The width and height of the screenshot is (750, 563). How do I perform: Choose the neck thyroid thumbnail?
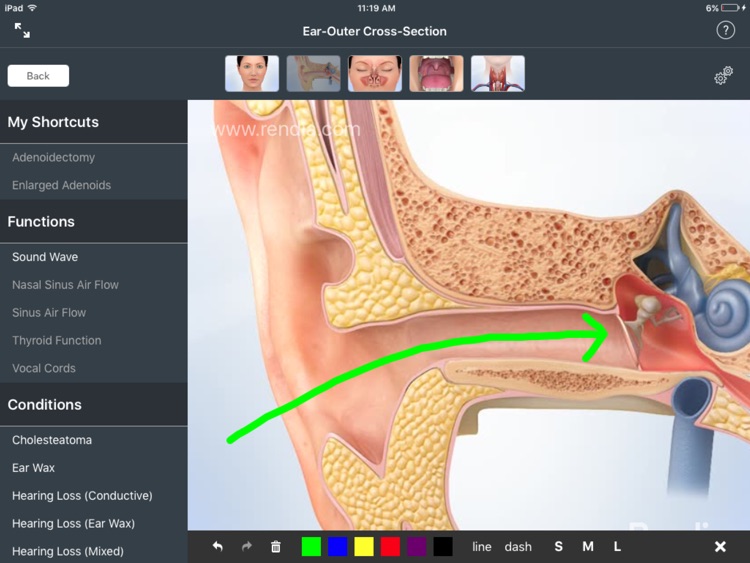pos(497,73)
